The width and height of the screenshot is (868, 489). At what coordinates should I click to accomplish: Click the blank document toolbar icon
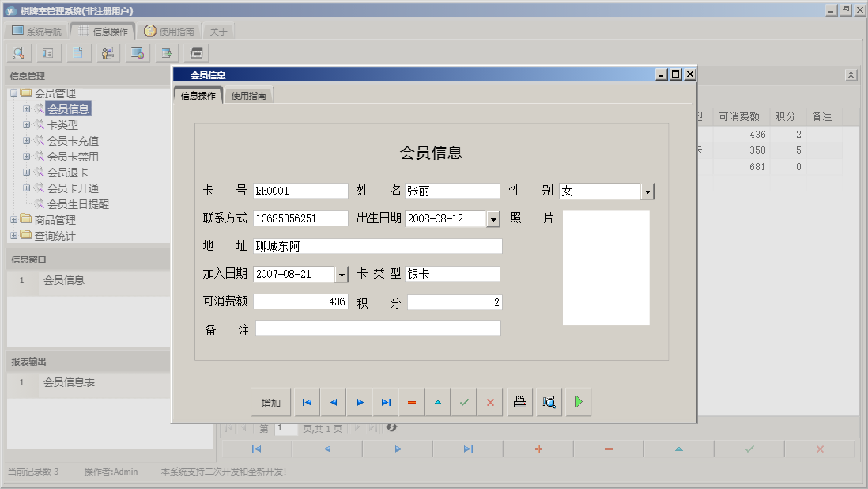coord(77,52)
